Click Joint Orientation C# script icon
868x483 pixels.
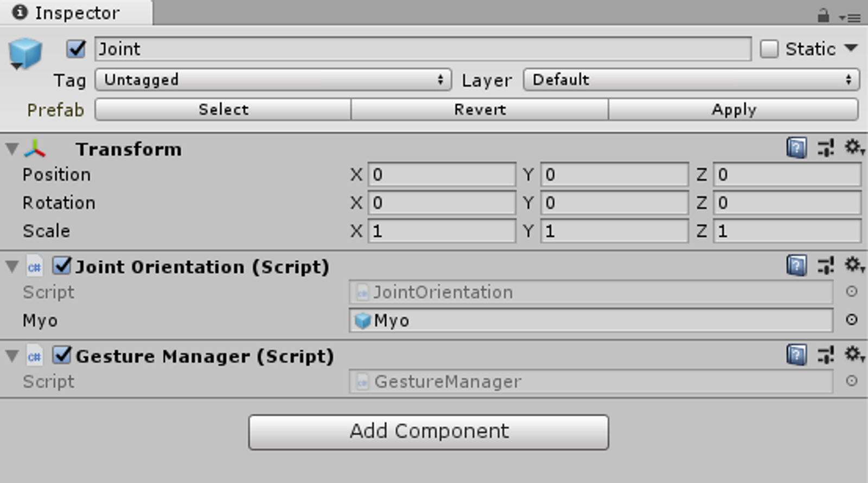(x=34, y=266)
